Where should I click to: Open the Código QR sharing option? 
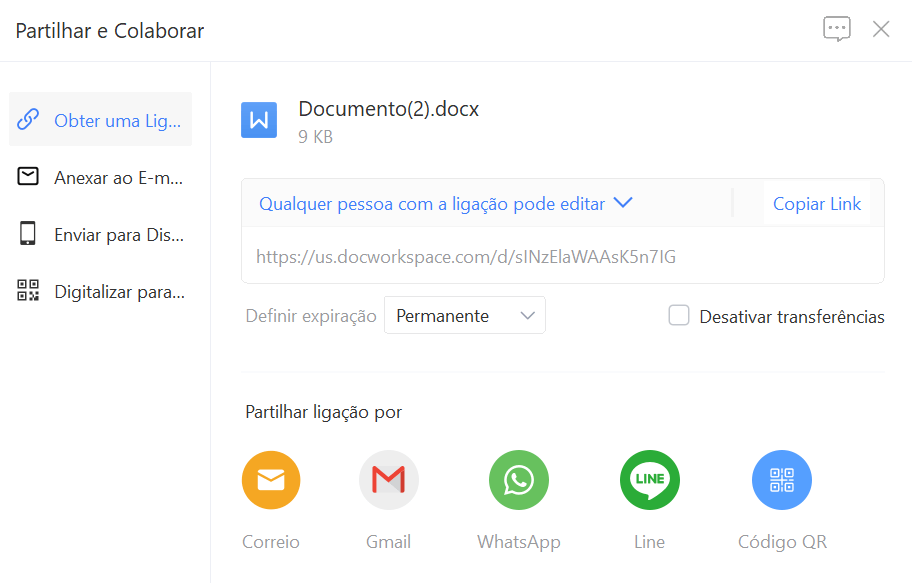[x=782, y=480]
